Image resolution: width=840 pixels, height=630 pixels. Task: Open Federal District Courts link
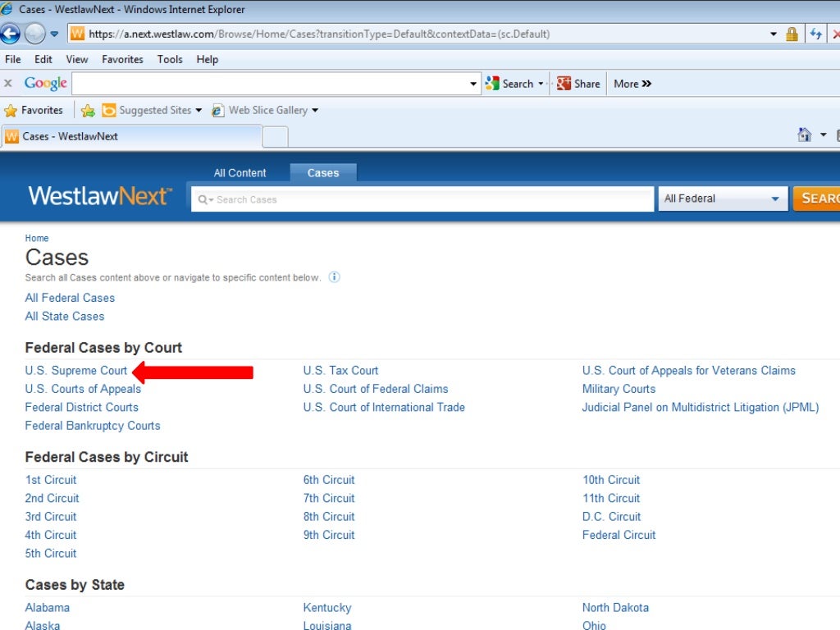pos(81,408)
